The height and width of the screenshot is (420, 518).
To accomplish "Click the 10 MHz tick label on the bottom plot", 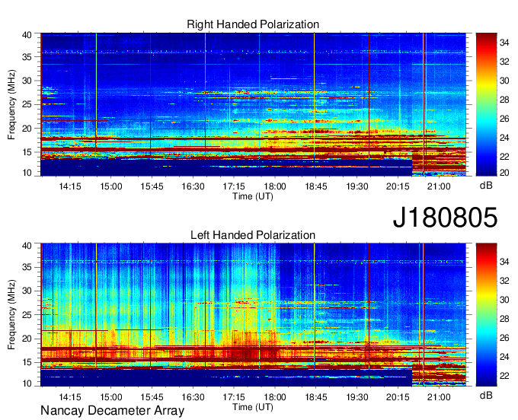I will 27,383.
